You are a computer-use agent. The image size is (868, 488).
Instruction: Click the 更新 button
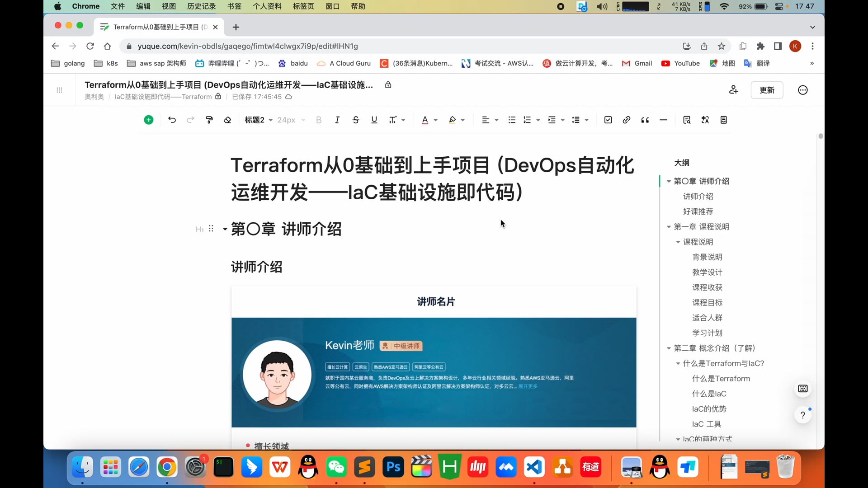click(x=767, y=90)
